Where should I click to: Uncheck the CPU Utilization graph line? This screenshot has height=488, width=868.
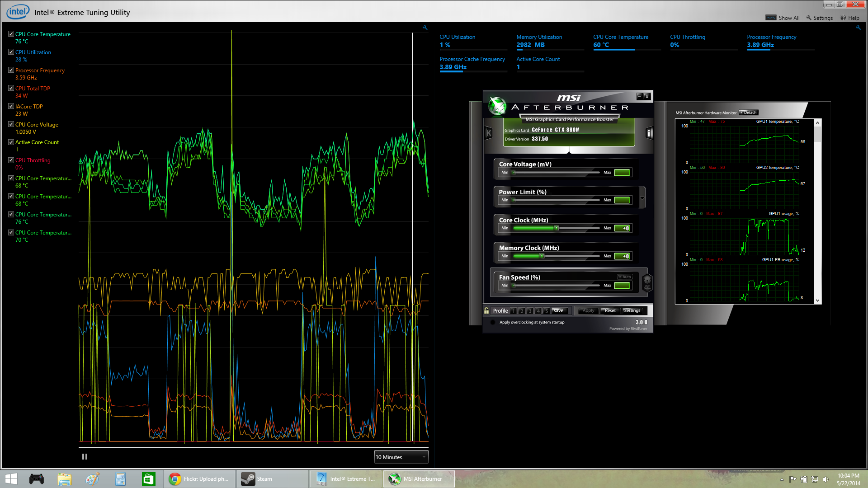(11, 52)
